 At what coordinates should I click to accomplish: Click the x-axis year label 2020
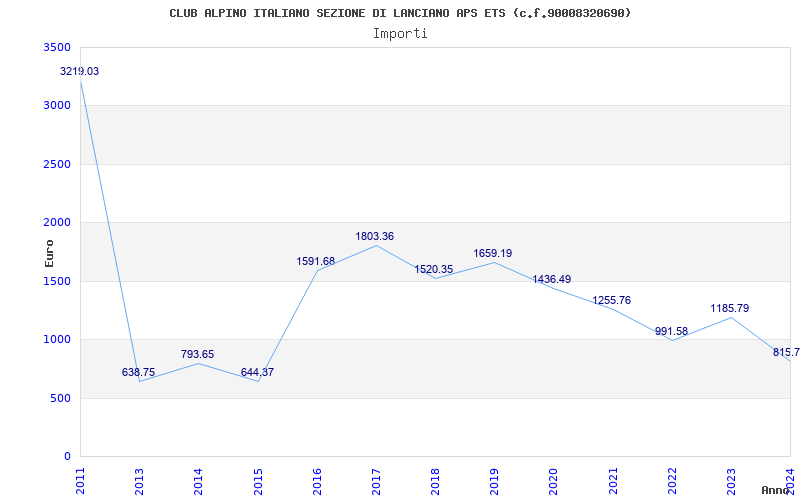click(554, 482)
